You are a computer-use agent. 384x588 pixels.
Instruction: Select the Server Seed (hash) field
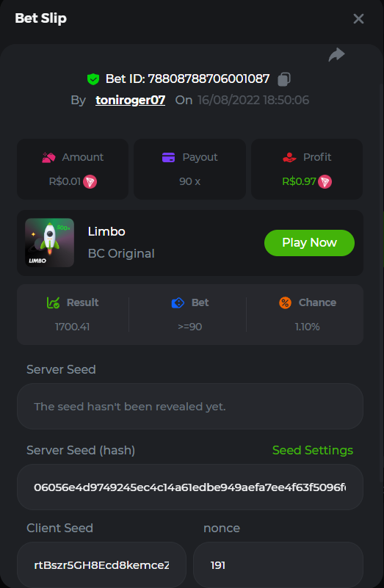190,487
